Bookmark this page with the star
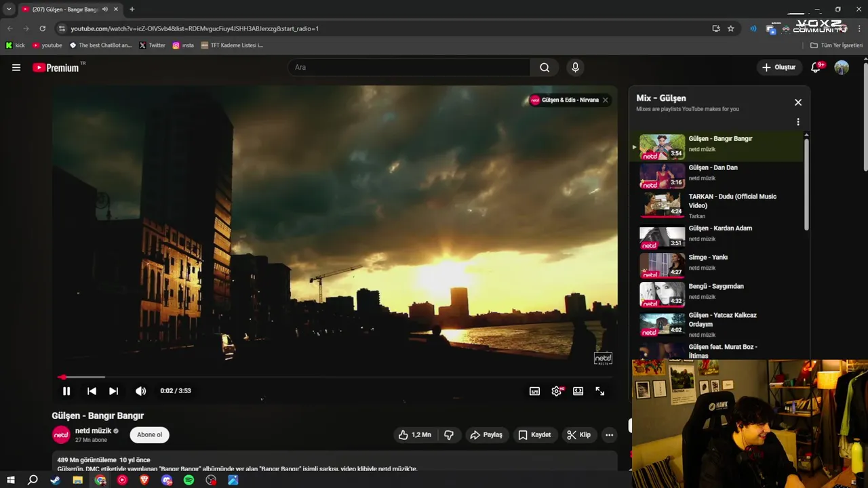Image resolution: width=868 pixels, height=488 pixels. pos(731,28)
